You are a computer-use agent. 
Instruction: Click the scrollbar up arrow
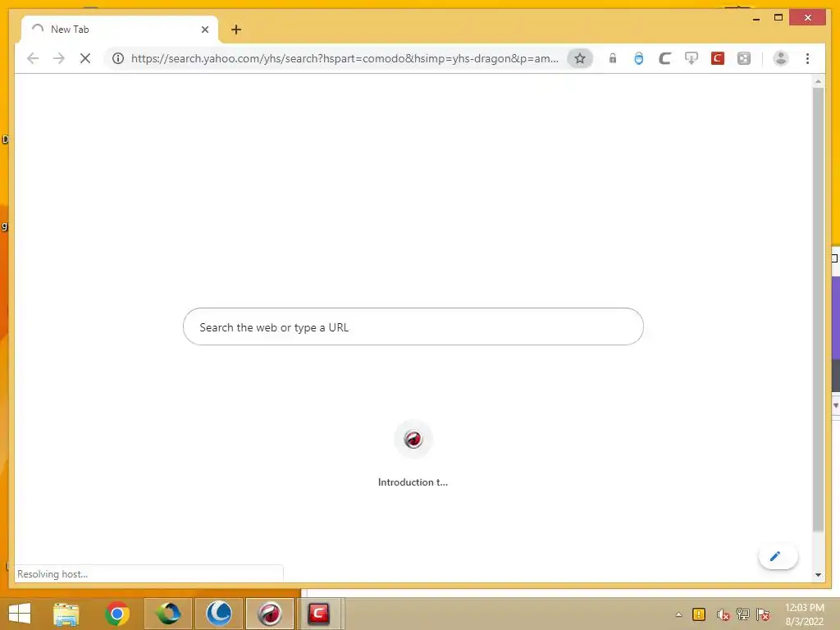[818, 81]
